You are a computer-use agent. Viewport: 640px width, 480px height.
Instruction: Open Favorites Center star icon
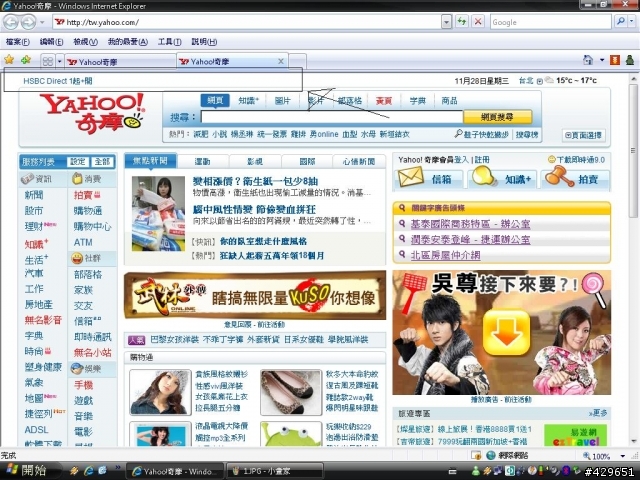(x=9, y=60)
